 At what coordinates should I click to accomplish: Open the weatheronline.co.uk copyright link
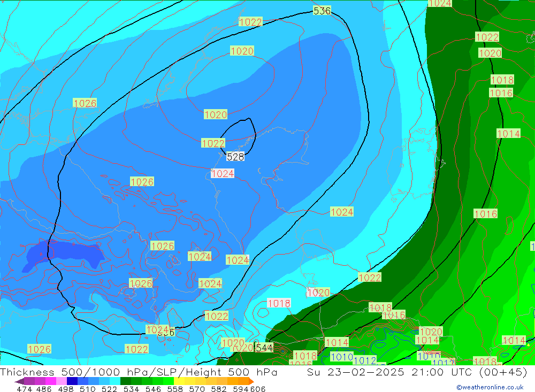(x=490, y=387)
